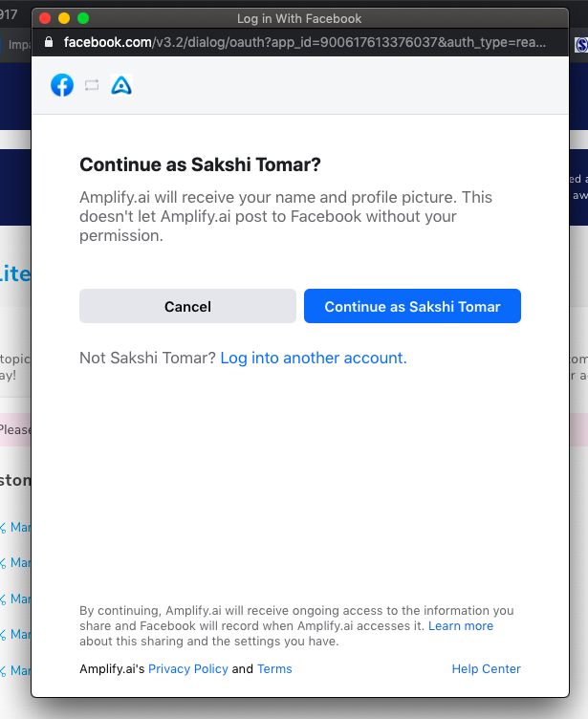The height and width of the screenshot is (719, 588).
Task: Zoom the window with green button
Action: coord(83,18)
